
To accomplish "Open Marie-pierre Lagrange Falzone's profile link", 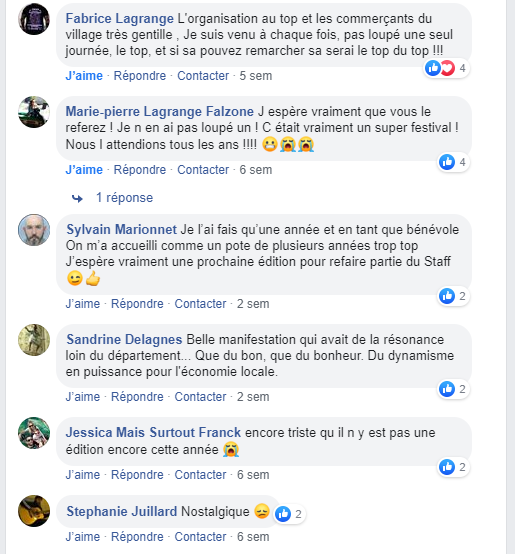I will pos(160,111).
